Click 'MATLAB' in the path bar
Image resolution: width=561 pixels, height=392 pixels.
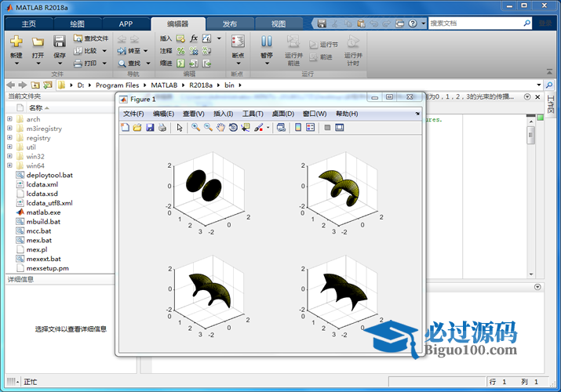coord(164,85)
